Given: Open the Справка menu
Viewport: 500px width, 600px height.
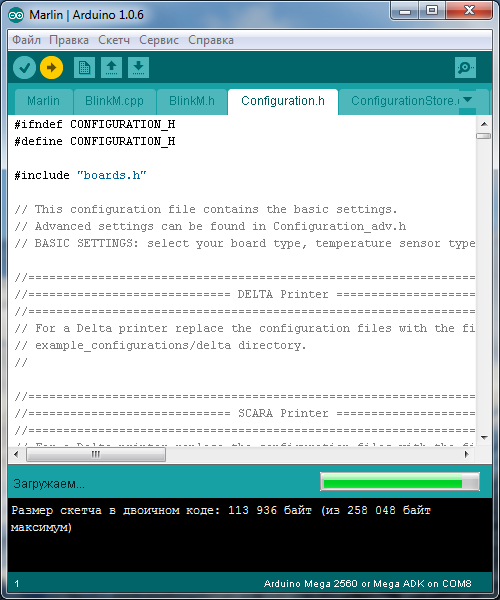Looking at the screenshot, I should pyautogui.click(x=211, y=40).
